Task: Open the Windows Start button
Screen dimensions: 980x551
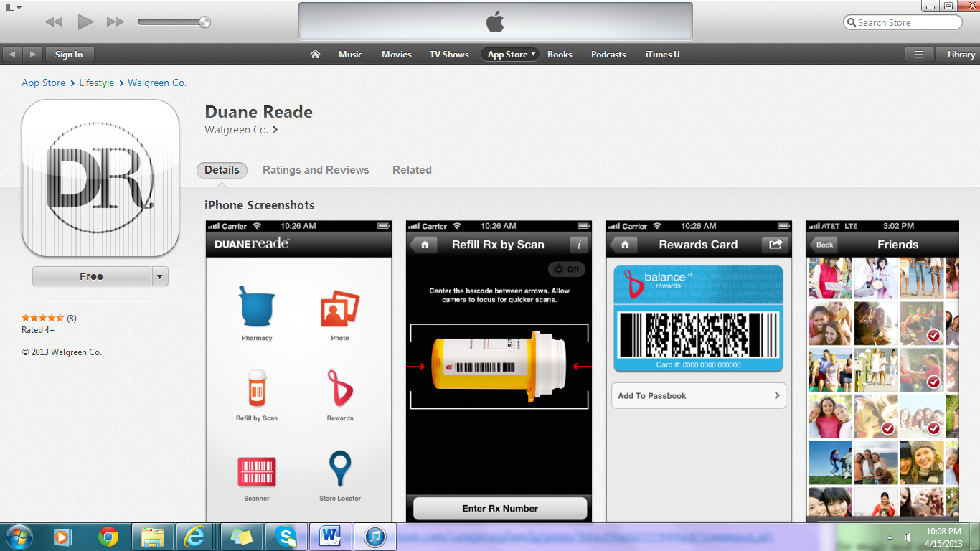Action: 19,536
